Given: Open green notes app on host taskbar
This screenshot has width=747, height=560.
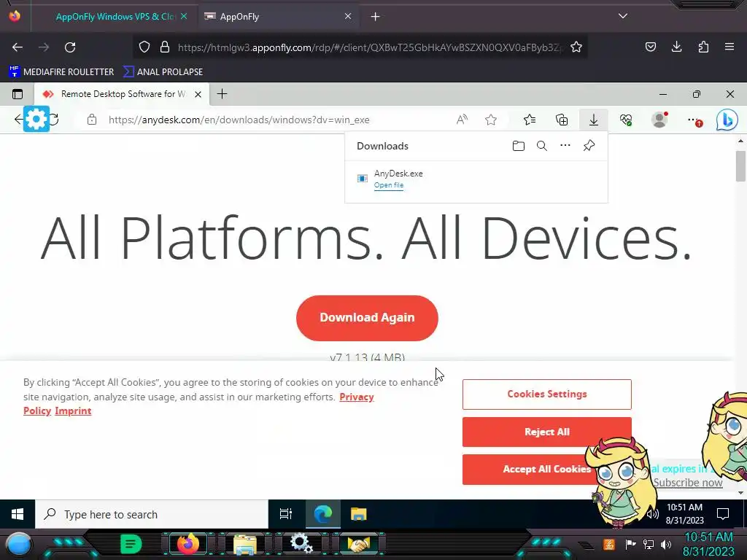Looking at the screenshot, I should tap(131, 544).
